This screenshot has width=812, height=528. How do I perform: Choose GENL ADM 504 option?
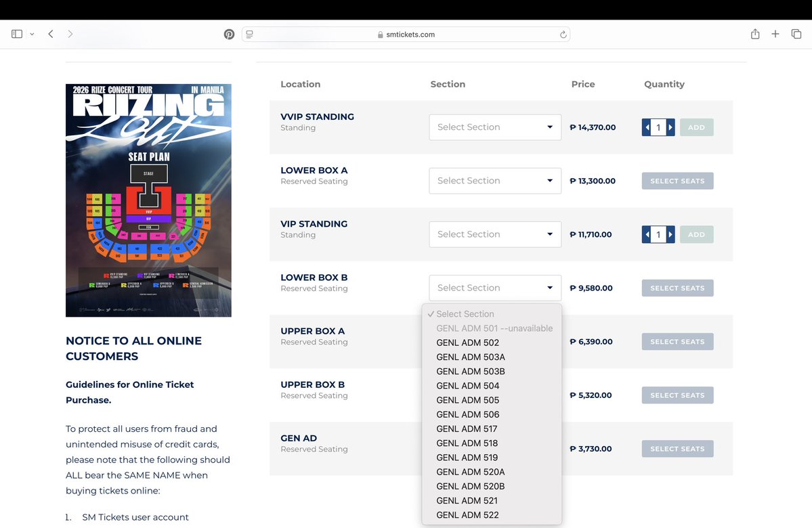(x=492, y=386)
